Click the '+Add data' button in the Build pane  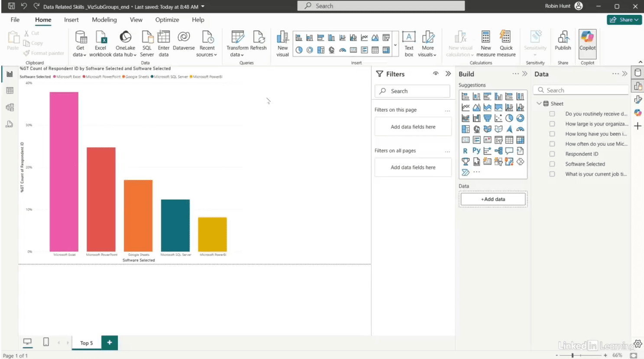[x=493, y=199]
